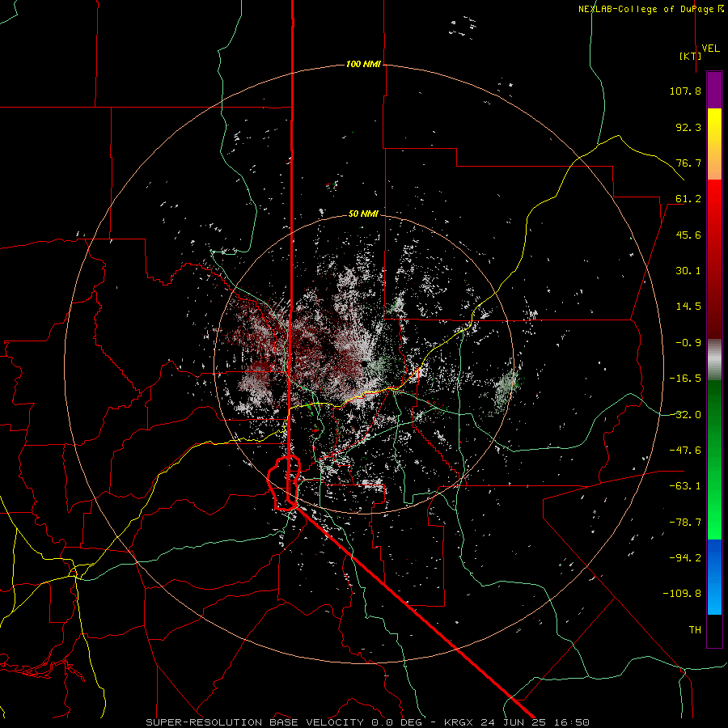Click the yellow-orange segment of color bar
728x728 pixels.
click(x=714, y=144)
